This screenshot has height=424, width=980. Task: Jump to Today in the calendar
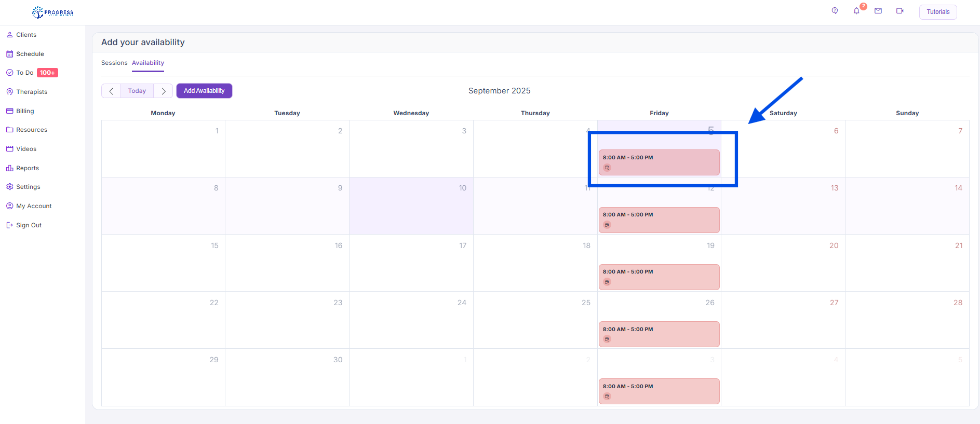point(137,91)
